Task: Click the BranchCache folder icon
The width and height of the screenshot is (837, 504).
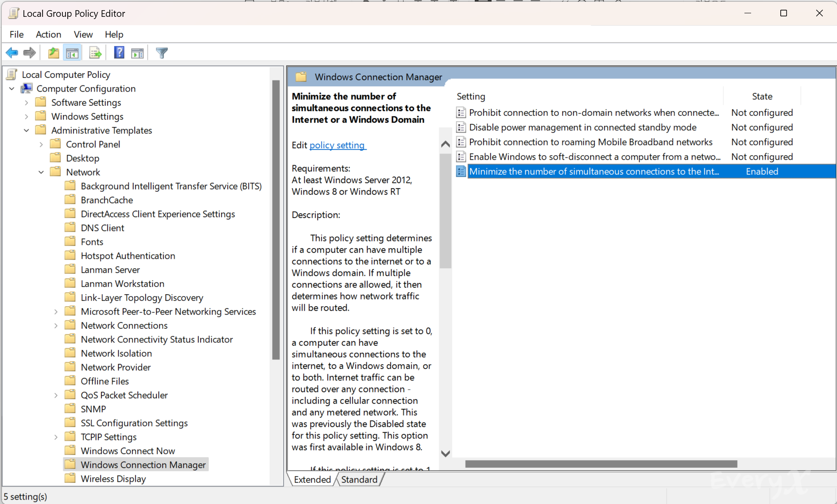Action: tap(70, 200)
